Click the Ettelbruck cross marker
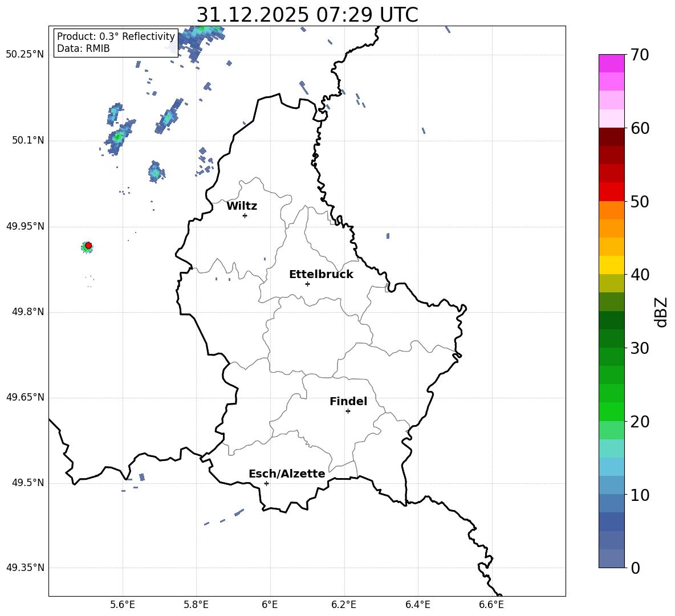 (307, 284)
